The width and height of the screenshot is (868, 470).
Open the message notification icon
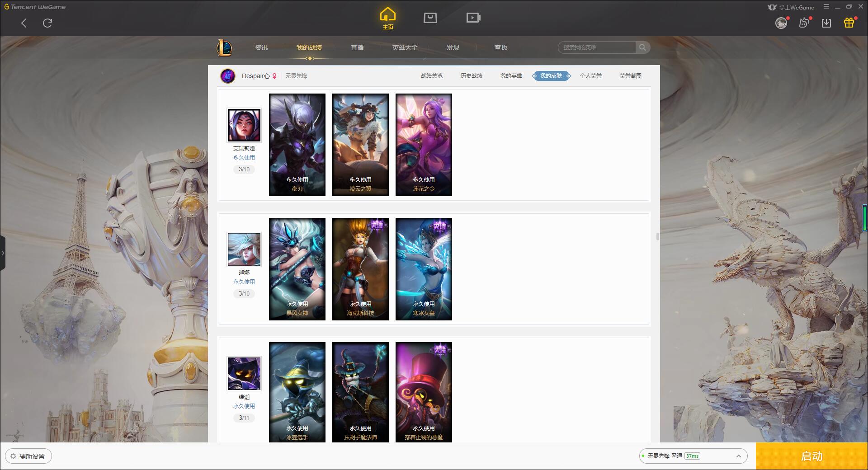[x=804, y=23]
